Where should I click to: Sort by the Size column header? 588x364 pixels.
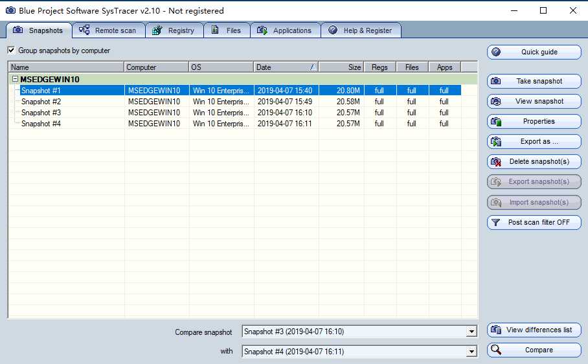(x=341, y=67)
